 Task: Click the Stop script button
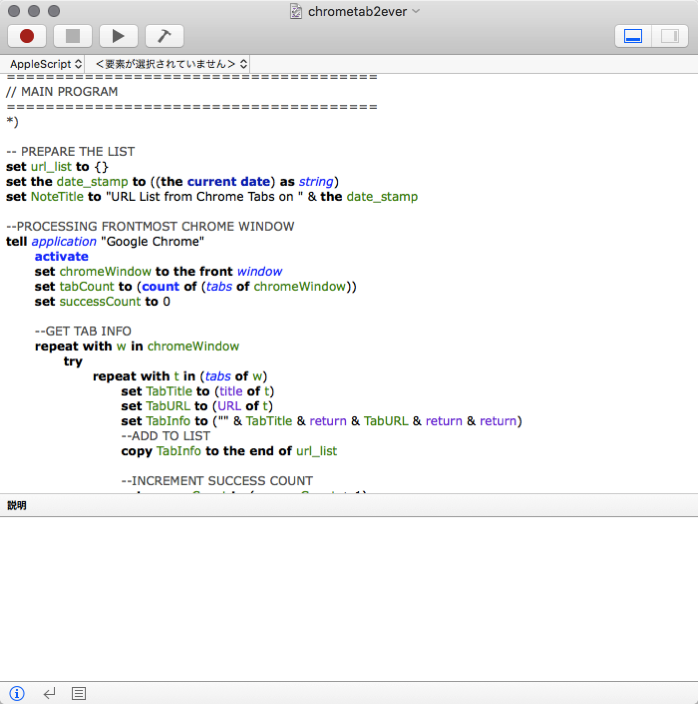click(73, 36)
